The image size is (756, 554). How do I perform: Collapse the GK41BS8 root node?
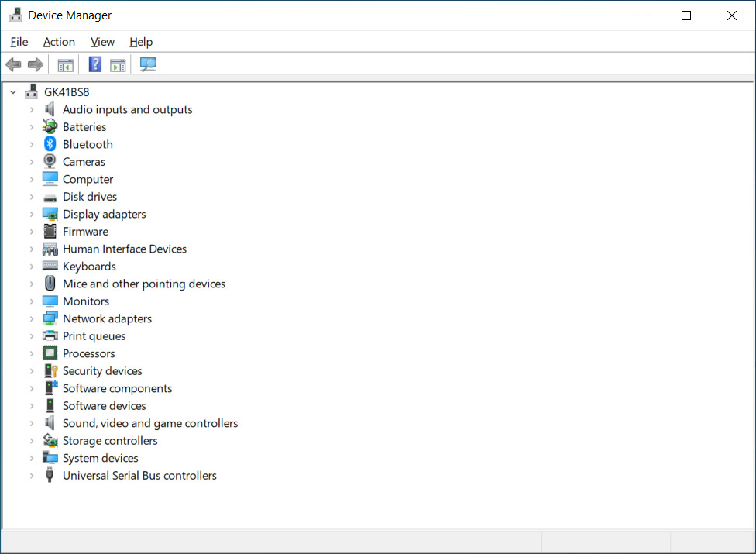13,92
